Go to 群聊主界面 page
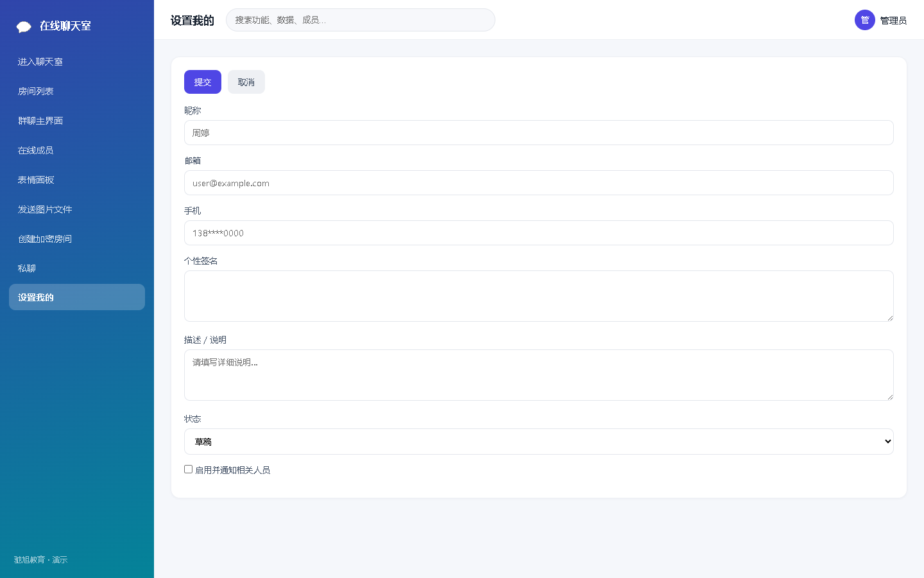The width and height of the screenshot is (924, 578). point(77,121)
